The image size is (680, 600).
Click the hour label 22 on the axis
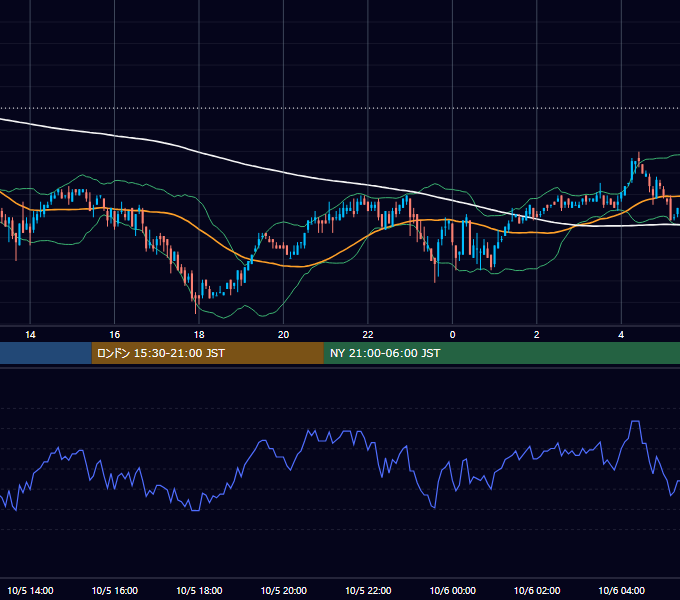coord(368,335)
